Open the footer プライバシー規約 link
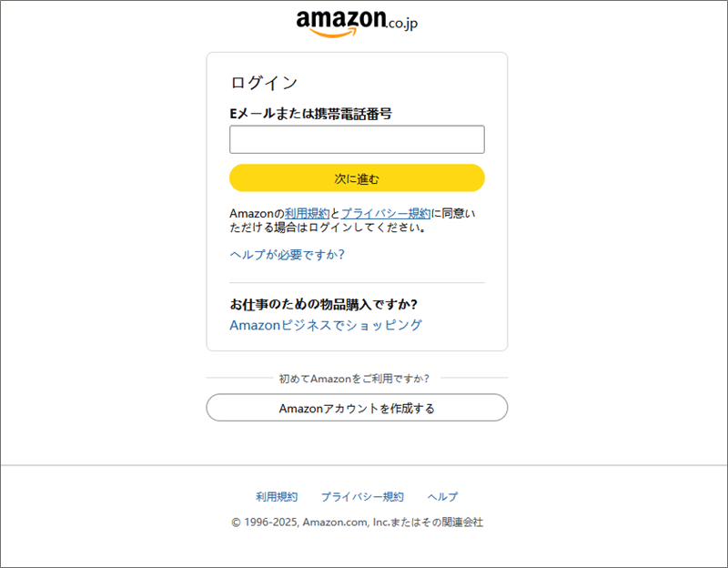 pos(362,497)
